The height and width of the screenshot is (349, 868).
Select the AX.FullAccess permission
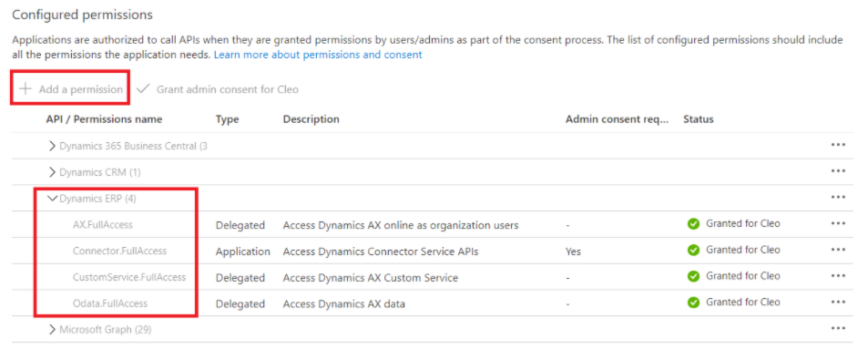[103, 225]
